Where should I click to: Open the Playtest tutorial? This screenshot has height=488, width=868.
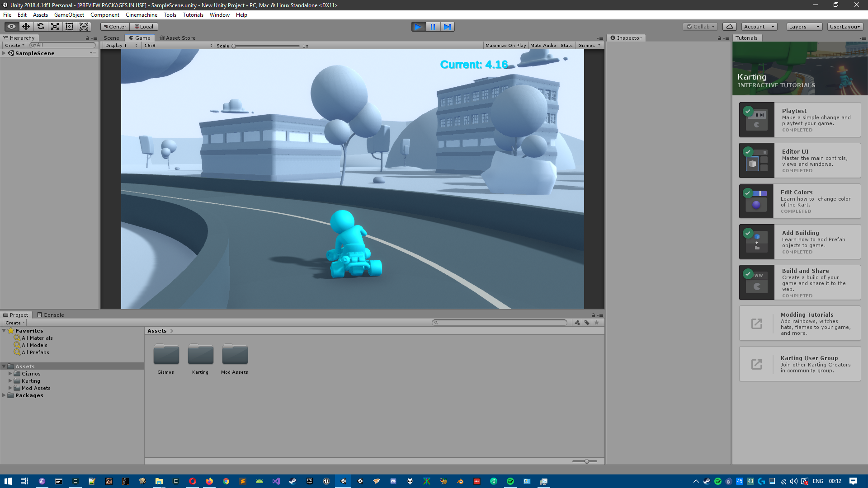coord(800,120)
